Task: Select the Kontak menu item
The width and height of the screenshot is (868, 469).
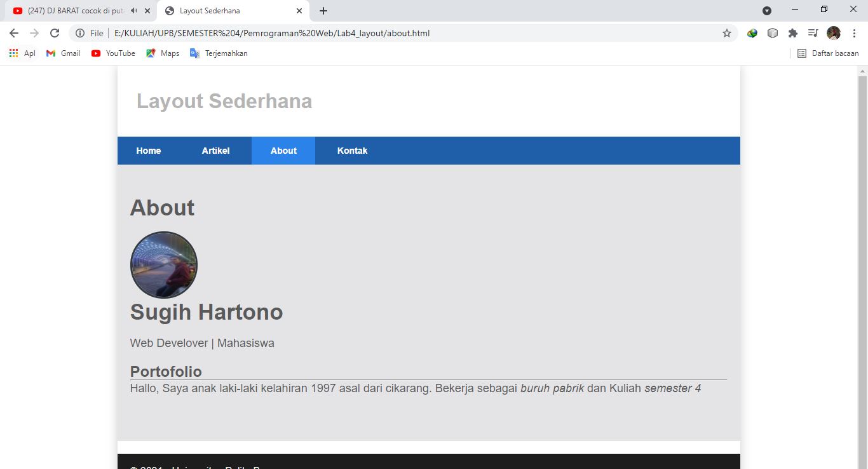Action: (x=352, y=151)
